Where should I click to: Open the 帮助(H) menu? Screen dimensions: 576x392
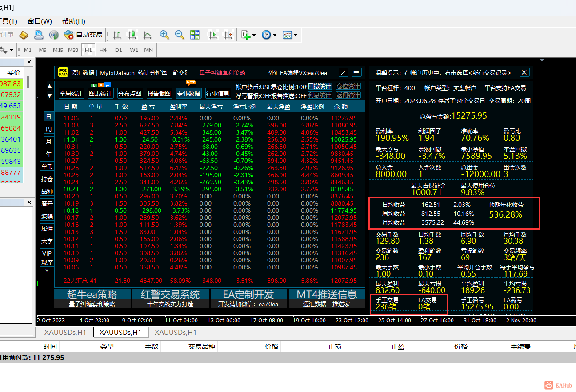point(73,21)
